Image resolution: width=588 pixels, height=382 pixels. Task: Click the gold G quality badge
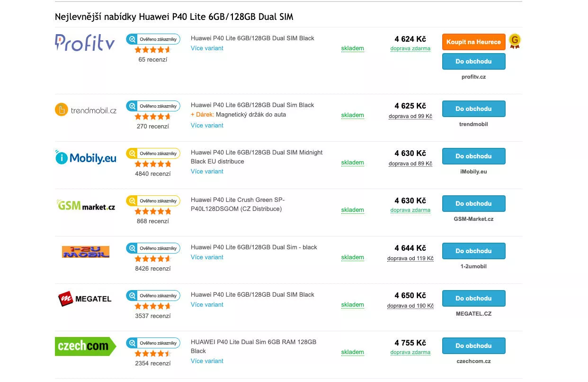pyautogui.click(x=515, y=41)
